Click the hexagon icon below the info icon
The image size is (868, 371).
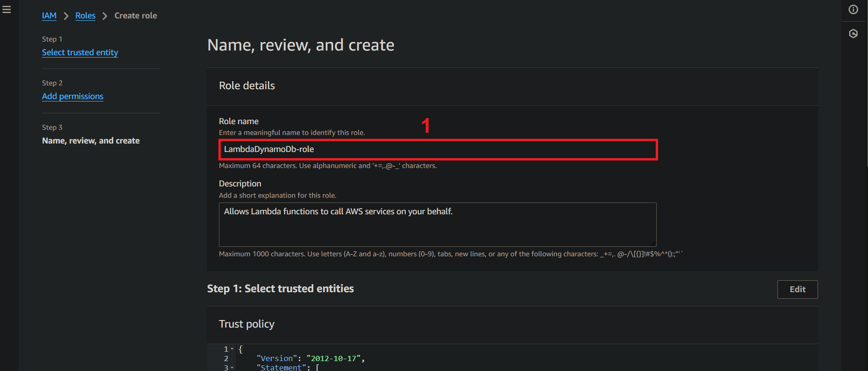point(853,34)
